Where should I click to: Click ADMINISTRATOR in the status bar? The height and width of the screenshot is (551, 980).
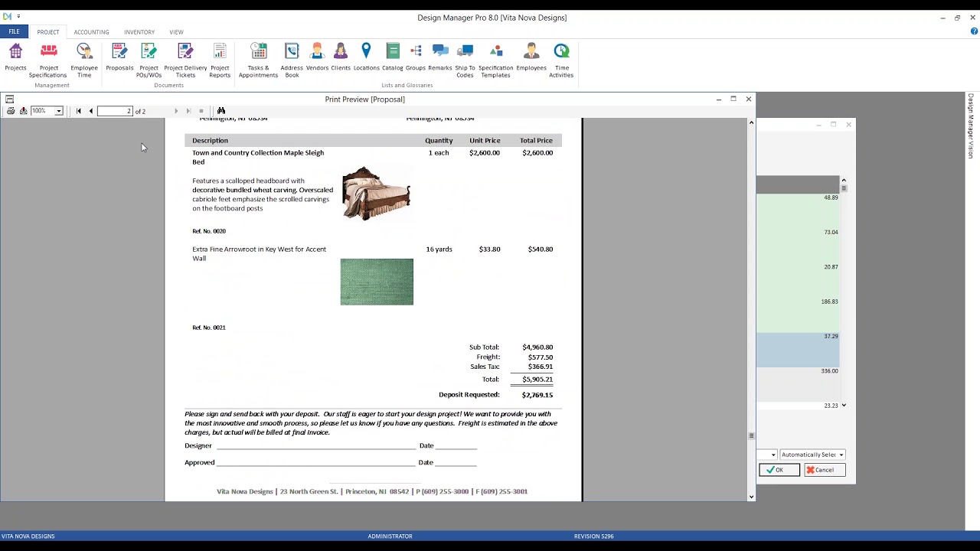390,536
